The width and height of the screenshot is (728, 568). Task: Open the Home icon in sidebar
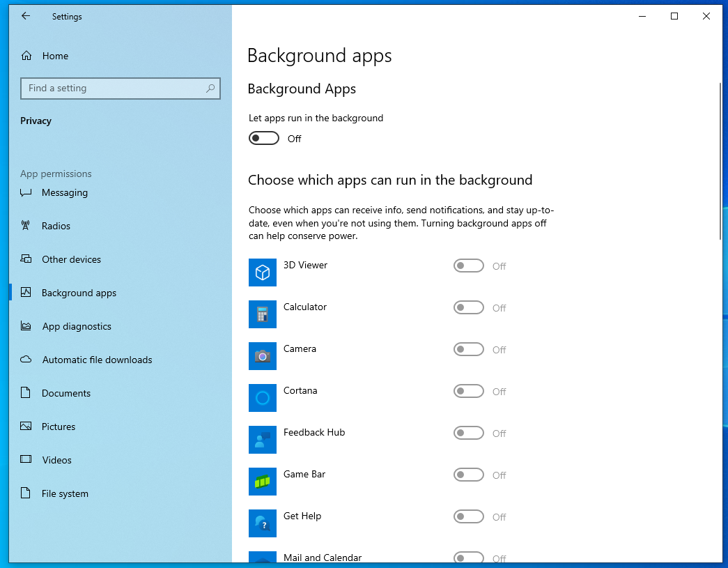tap(26, 56)
